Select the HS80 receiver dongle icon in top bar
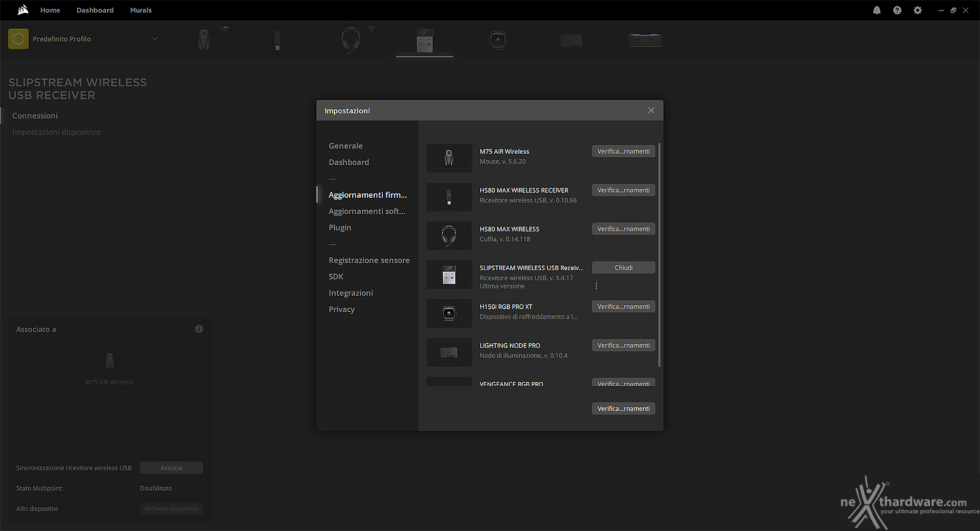This screenshot has width=980, height=531. 277,40
